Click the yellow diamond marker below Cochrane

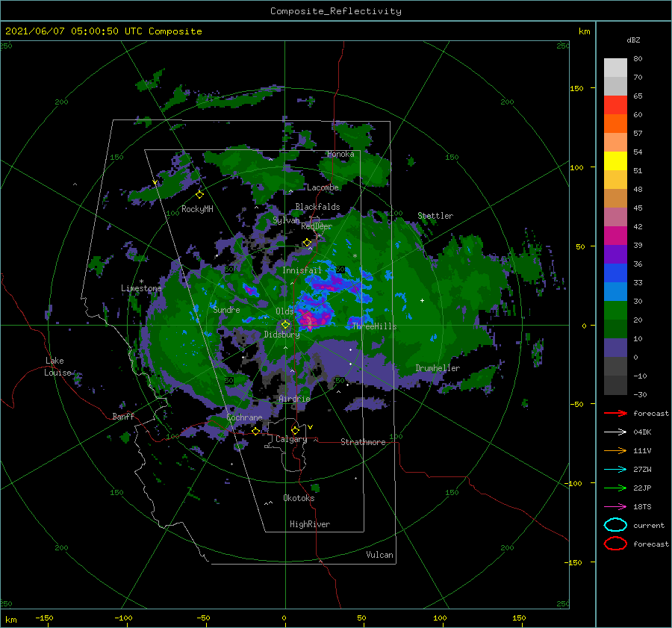coord(255,431)
